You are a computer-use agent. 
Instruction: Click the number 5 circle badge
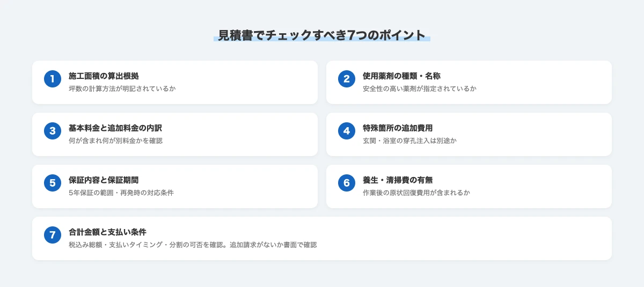(53, 183)
